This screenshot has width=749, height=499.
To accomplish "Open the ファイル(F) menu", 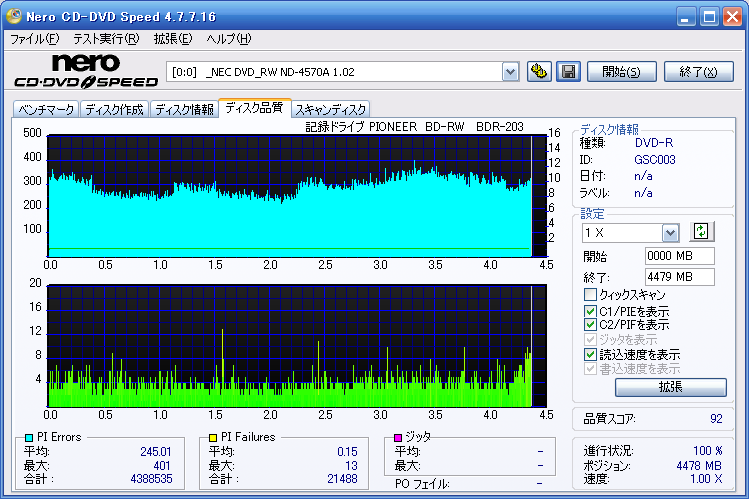I will click(x=34, y=39).
